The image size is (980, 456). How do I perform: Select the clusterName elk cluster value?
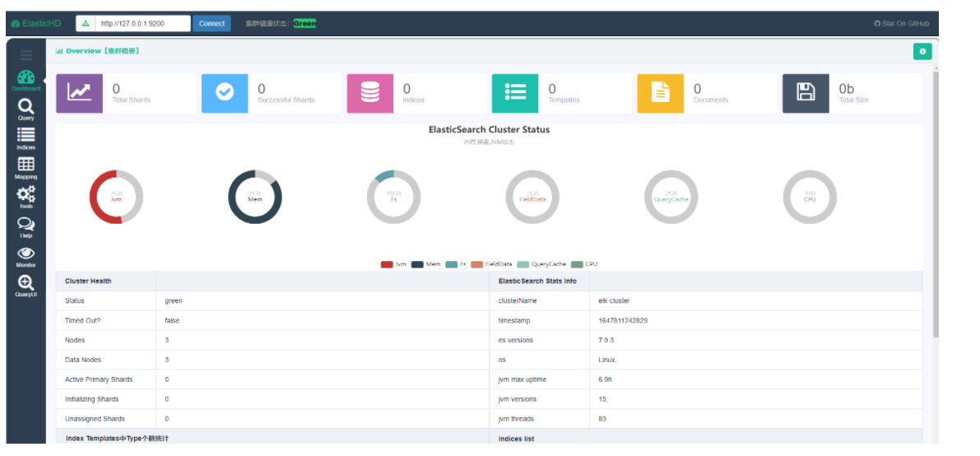[615, 301]
